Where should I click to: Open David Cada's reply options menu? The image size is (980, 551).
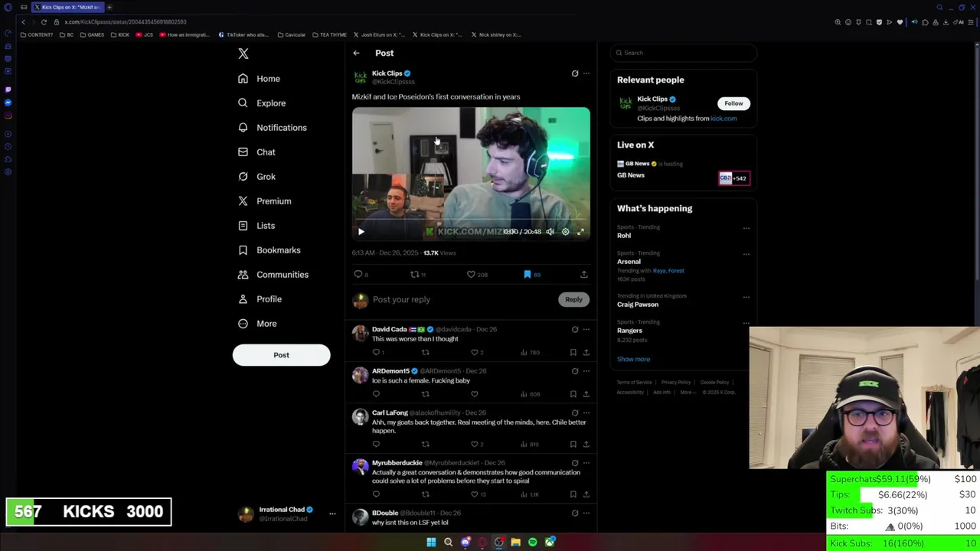586,329
